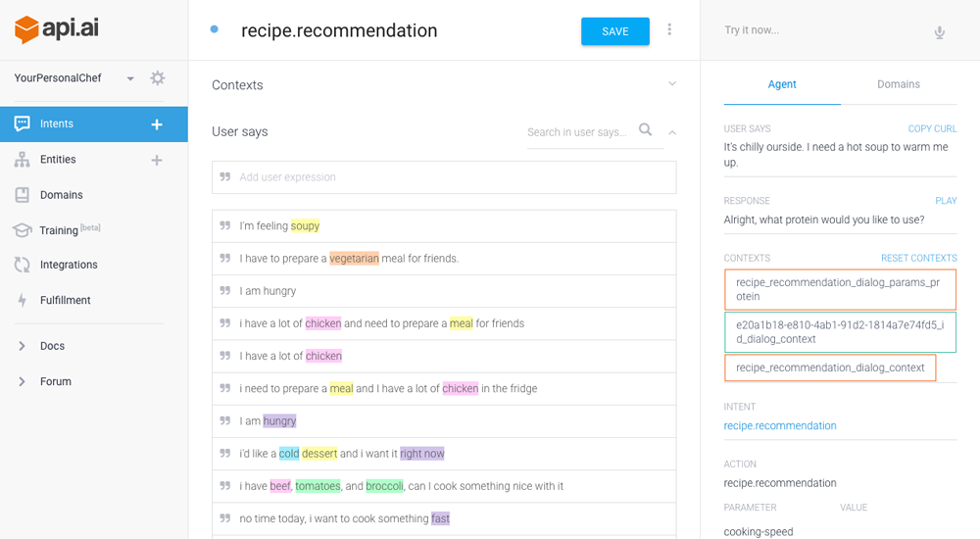Click the COPY CURL link
Screen dimensions: 980x539
point(932,128)
